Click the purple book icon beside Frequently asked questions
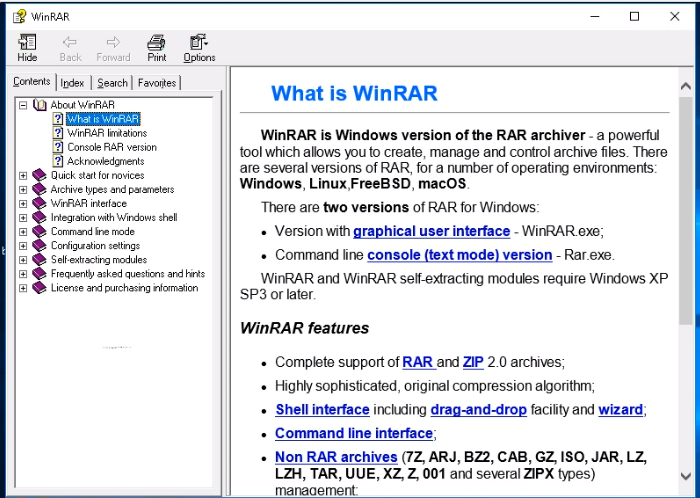This screenshot has height=498, width=700. 39,274
